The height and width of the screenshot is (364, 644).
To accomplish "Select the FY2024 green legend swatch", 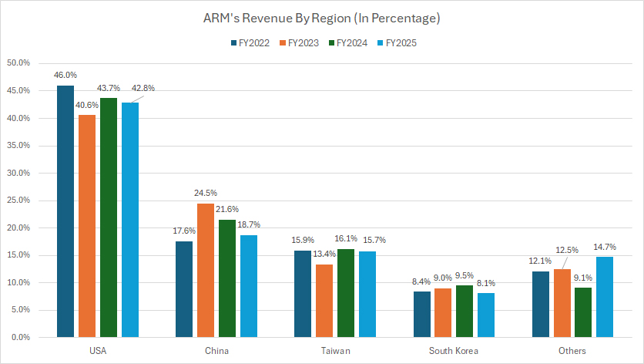I will coord(332,42).
